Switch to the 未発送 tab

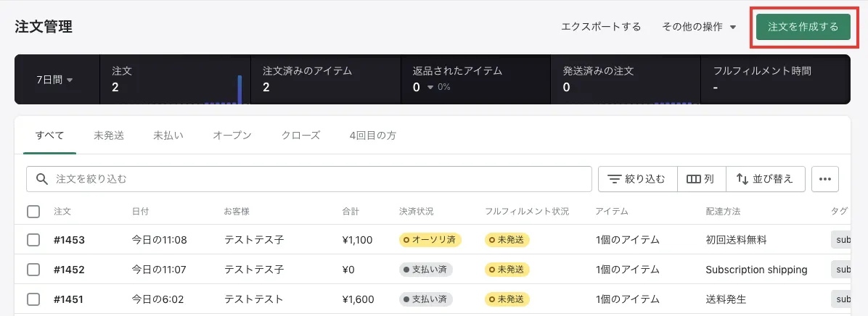pyautogui.click(x=109, y=136)
